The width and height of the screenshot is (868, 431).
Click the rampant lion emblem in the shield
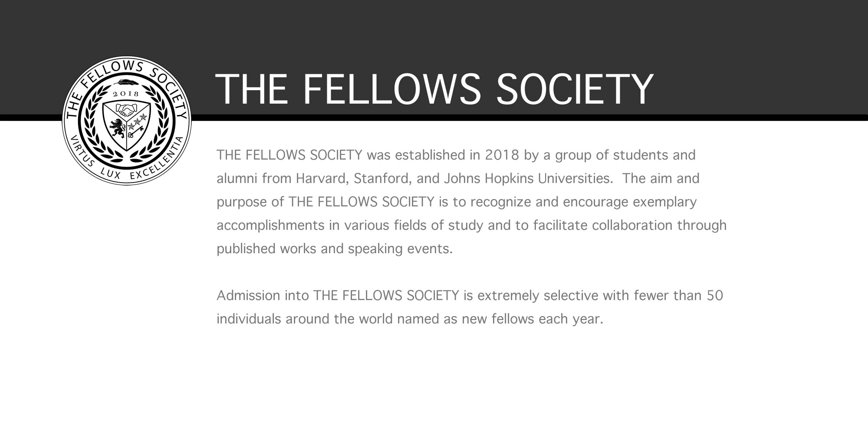(117, 127)
